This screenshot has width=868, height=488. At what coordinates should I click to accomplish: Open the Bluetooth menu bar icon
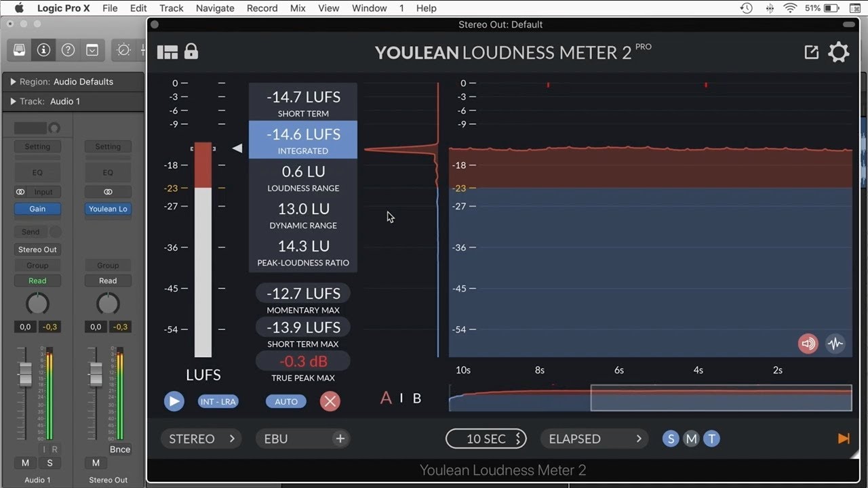770,8
